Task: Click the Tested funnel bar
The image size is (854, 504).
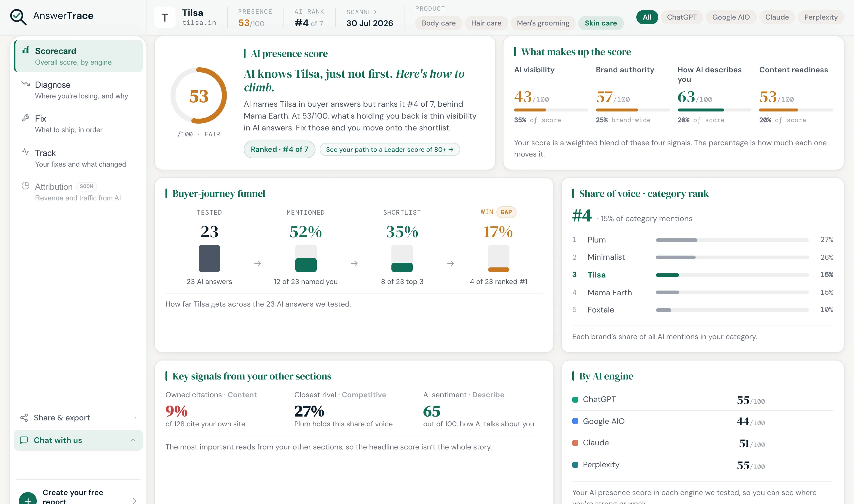Action: (209, 259)
